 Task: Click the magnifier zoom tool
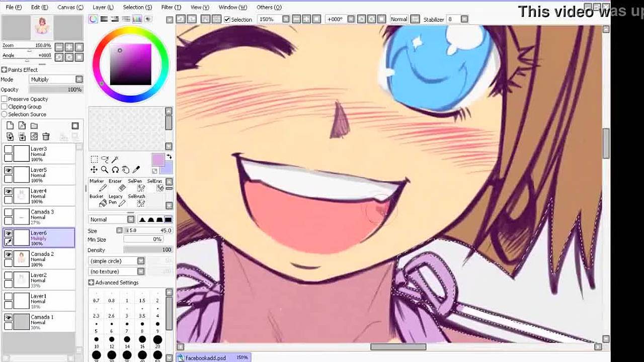click(x=104, y=170)
